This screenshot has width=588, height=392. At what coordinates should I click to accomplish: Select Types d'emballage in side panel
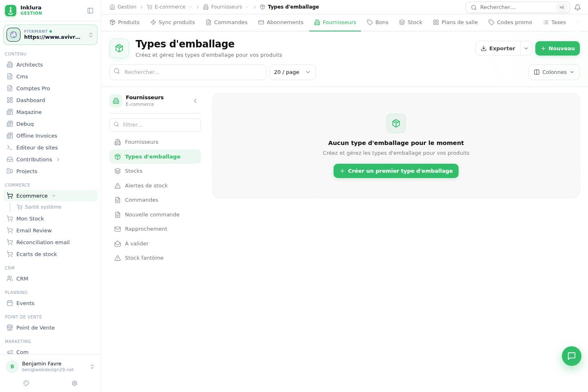(155, 157)
